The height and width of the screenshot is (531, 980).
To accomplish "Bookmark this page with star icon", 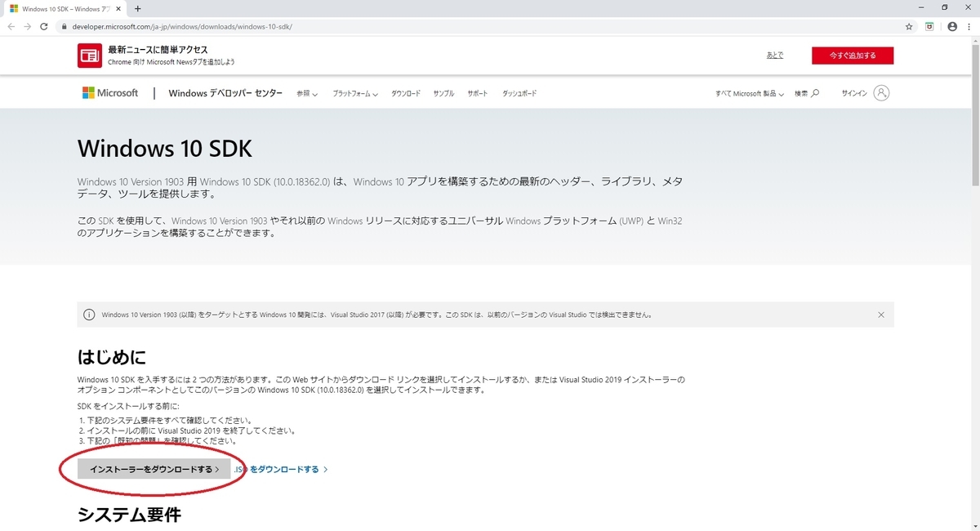I will (909, 26).
